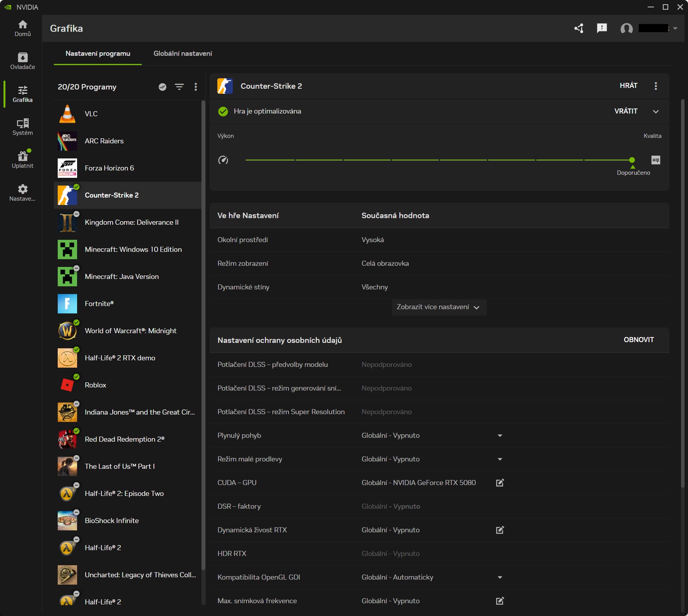
Task: Open the Grafika sidebar section
Action: click(x=22, y=94)
